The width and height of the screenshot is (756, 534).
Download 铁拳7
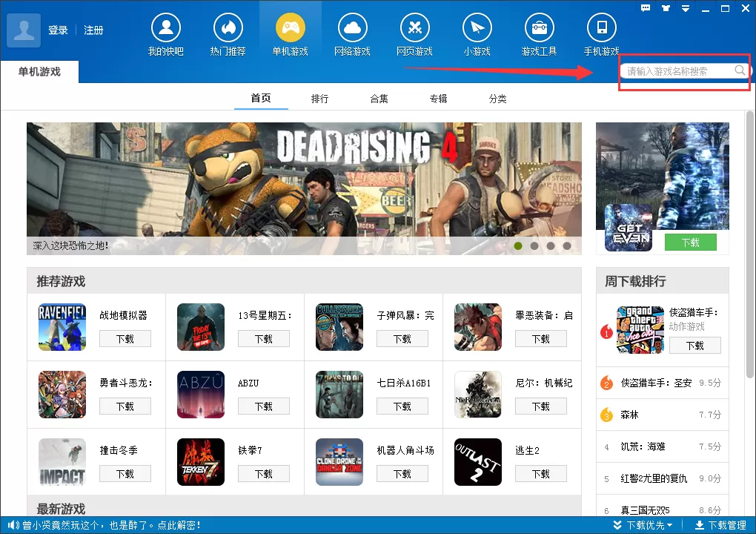pyautogui.click(x=264, y=474)
